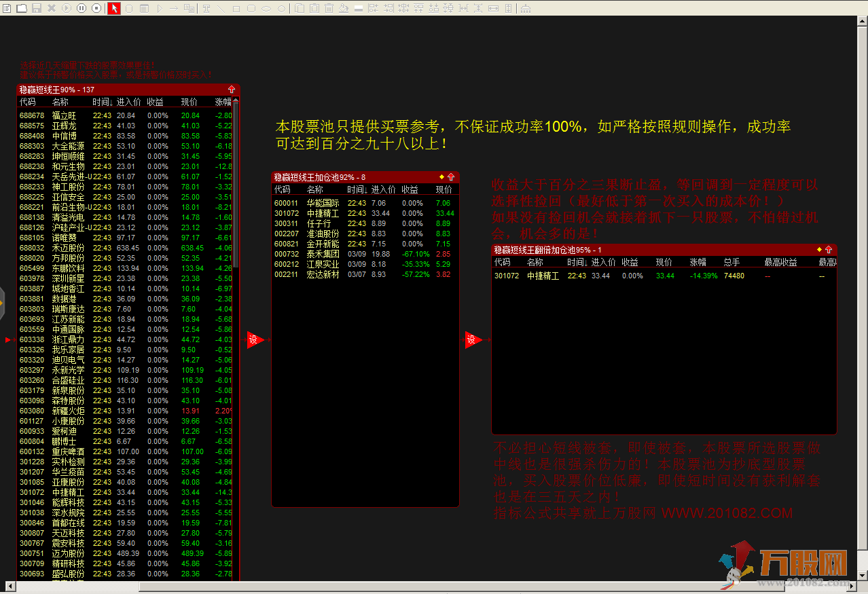868x594 pixels.
Task: Click the last toolbar icon on the right
Action: point(526,8)
